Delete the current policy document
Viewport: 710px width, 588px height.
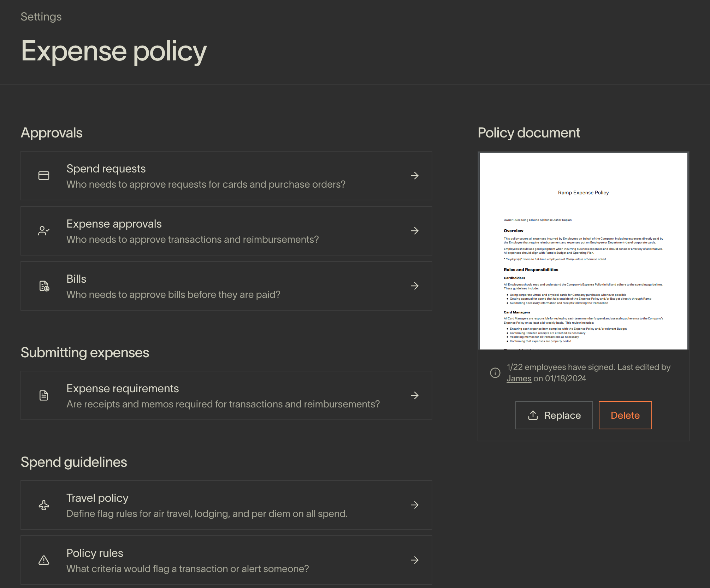point(625,415)
